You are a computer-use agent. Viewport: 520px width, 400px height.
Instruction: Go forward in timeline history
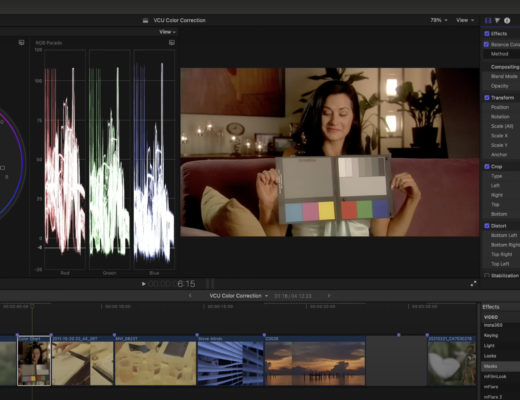pyautogui.click(x=329, y=296)
